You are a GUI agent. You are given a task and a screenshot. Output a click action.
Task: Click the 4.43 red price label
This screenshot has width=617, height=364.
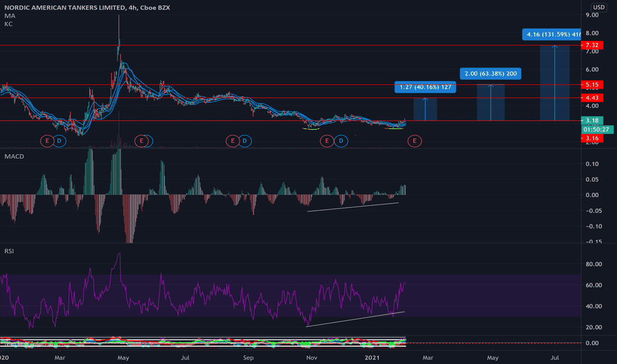point(592,97)
